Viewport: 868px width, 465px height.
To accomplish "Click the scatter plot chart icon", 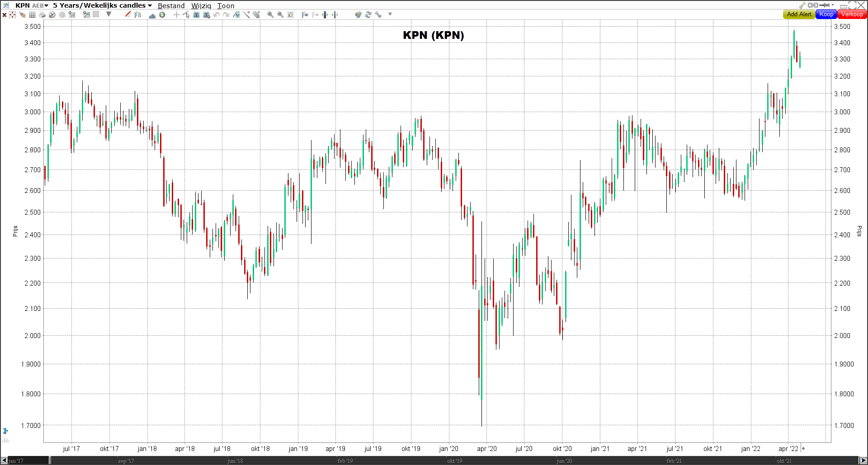I will pyautogui.click(x=72, y=14).
